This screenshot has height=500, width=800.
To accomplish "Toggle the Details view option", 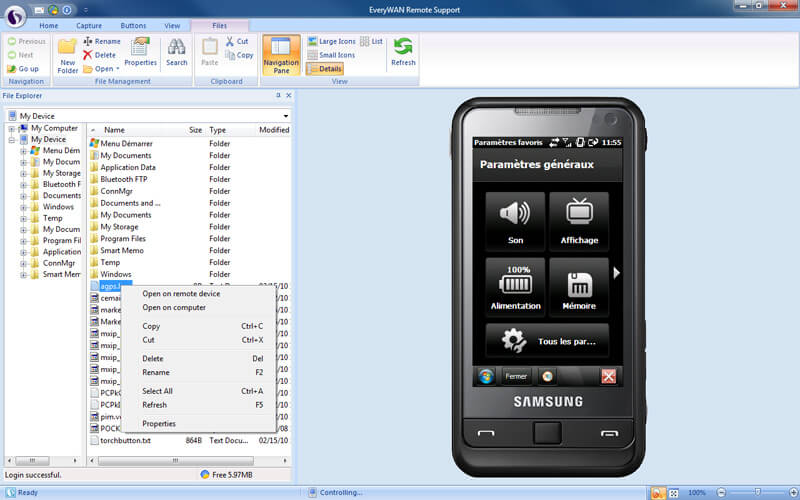I will [325, 69].
